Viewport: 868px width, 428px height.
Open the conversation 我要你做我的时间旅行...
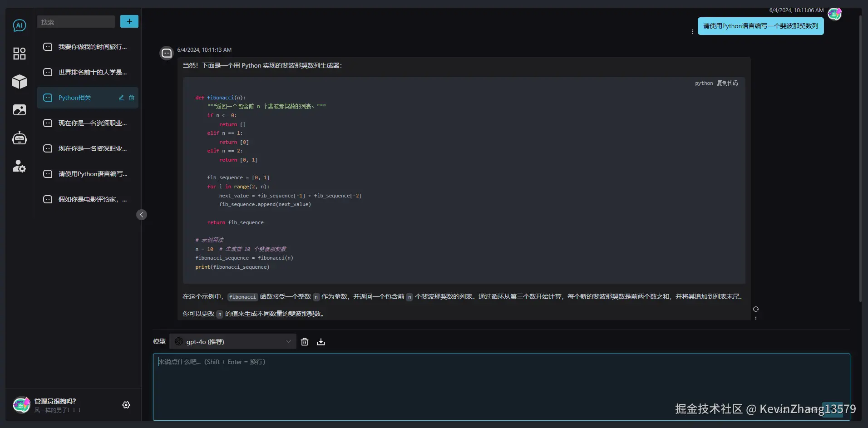[88, 47]
